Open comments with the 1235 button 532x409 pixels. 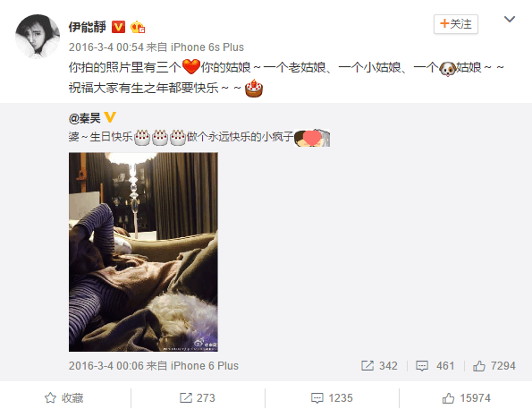[332, 397]
